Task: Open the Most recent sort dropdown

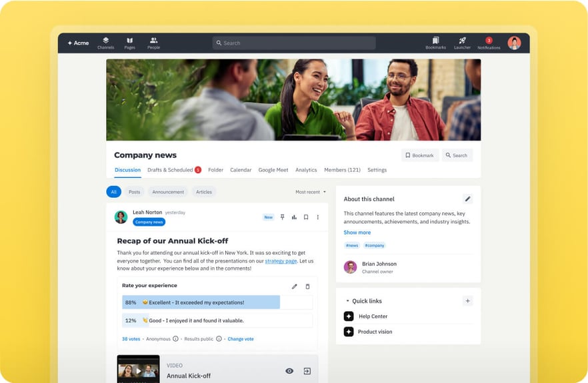Action: [x=311, y=192]
